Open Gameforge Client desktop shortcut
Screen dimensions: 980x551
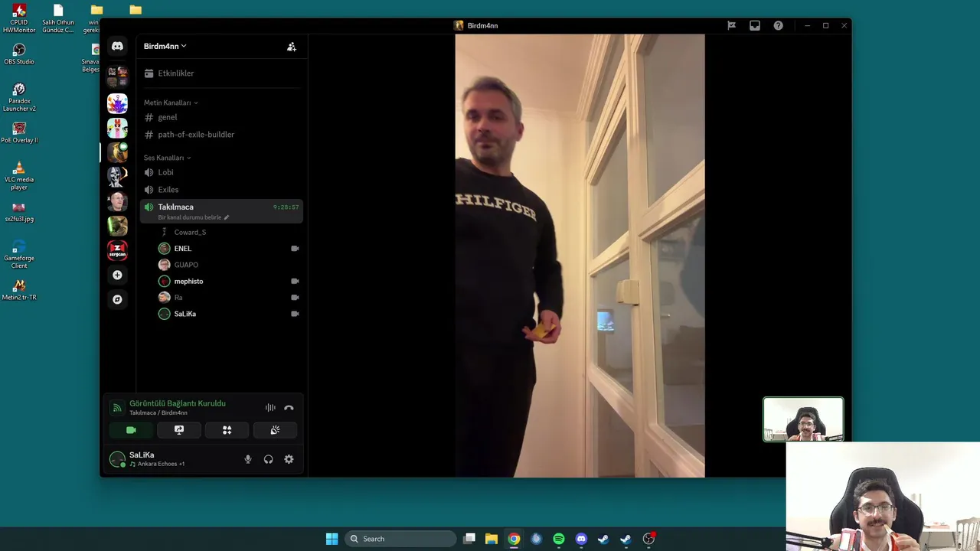(19, 254)
